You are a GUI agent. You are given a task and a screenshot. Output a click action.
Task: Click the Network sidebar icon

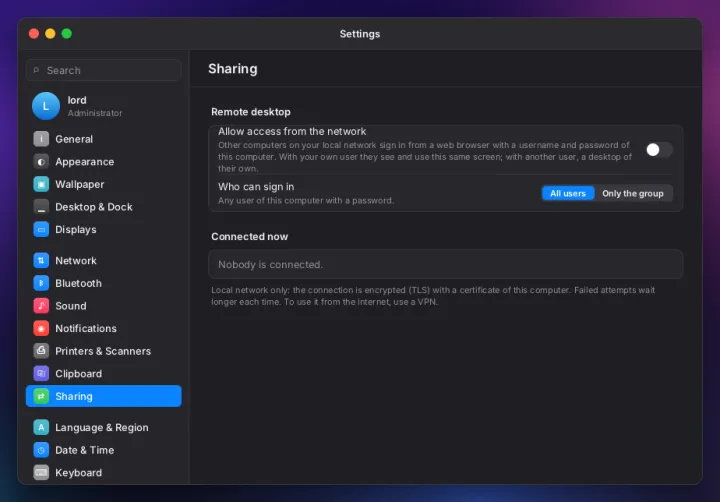41,260
